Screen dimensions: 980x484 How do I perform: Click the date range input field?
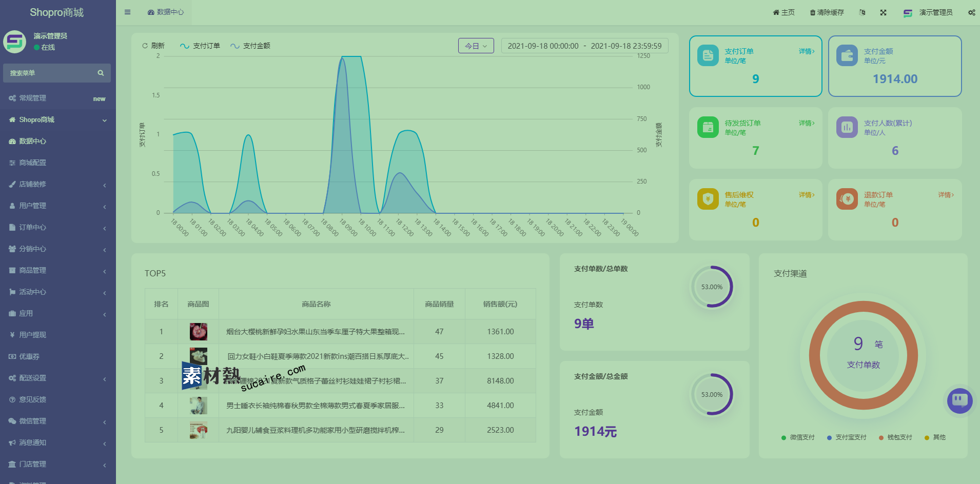(584, 46)
